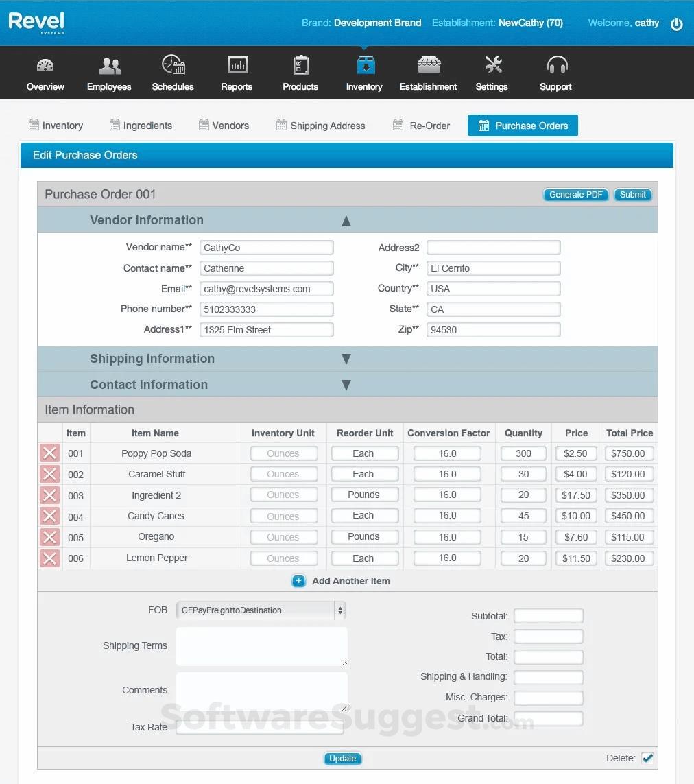The height and width of the screenshot is (784, 694).
Task: Open the Settings wrench icon
Action: pyautogui.click(x=492, y=67)
